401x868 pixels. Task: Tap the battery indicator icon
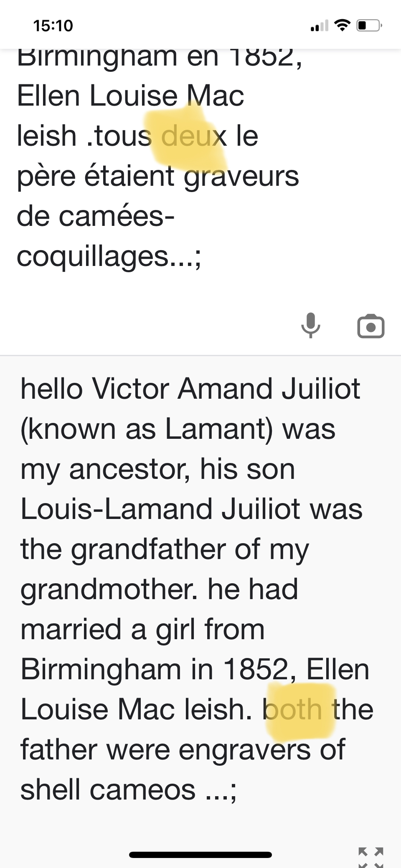pos(368,26)
